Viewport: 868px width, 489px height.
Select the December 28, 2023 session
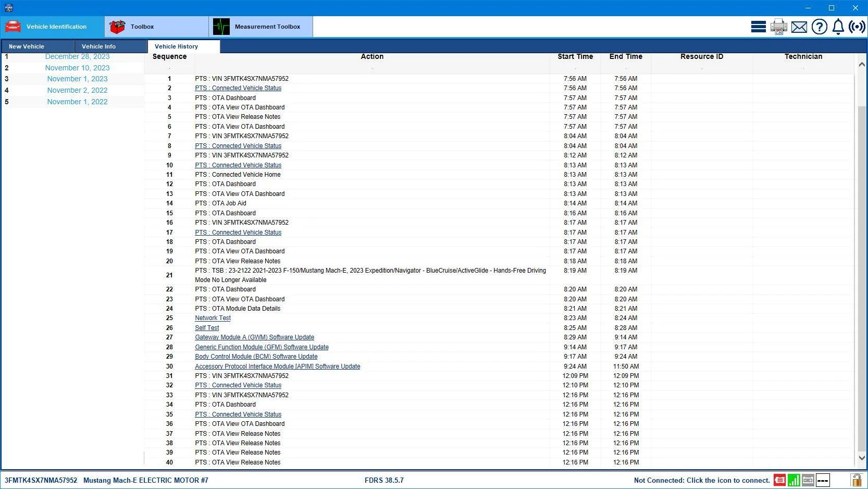[77, 56]
